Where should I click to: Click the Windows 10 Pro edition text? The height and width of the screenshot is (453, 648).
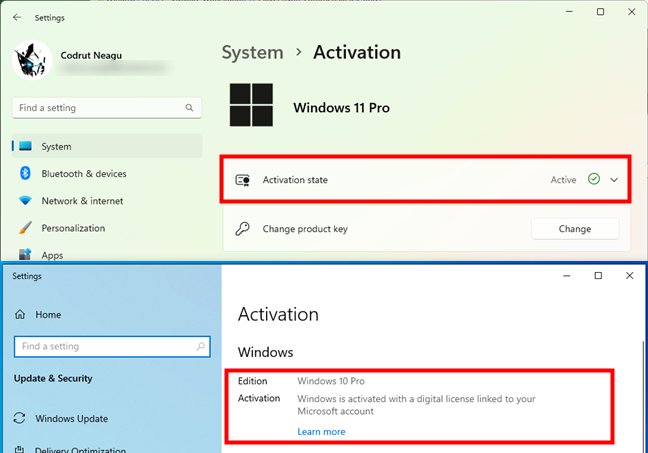[x=331, y=381]
